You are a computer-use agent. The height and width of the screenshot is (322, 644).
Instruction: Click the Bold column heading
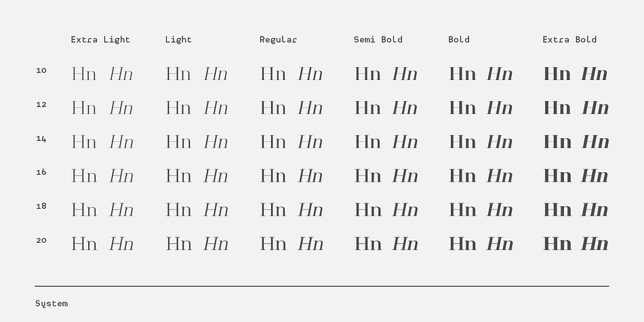click(459, 39)
